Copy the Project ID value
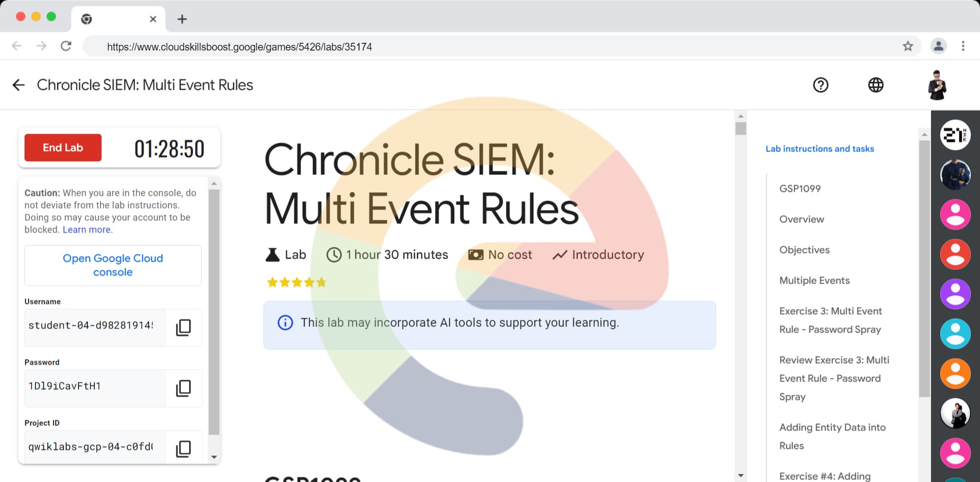 (183, 448)
